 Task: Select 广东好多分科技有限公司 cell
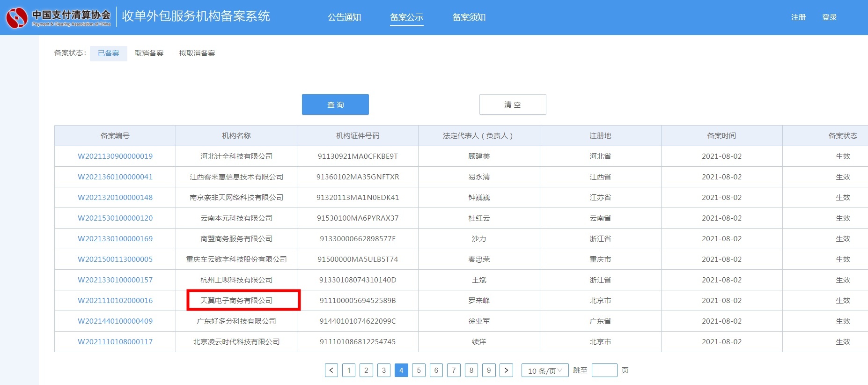236,321
